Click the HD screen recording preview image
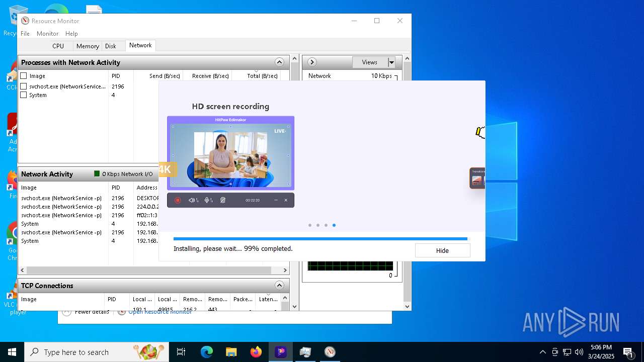 (x=230, y=153)
